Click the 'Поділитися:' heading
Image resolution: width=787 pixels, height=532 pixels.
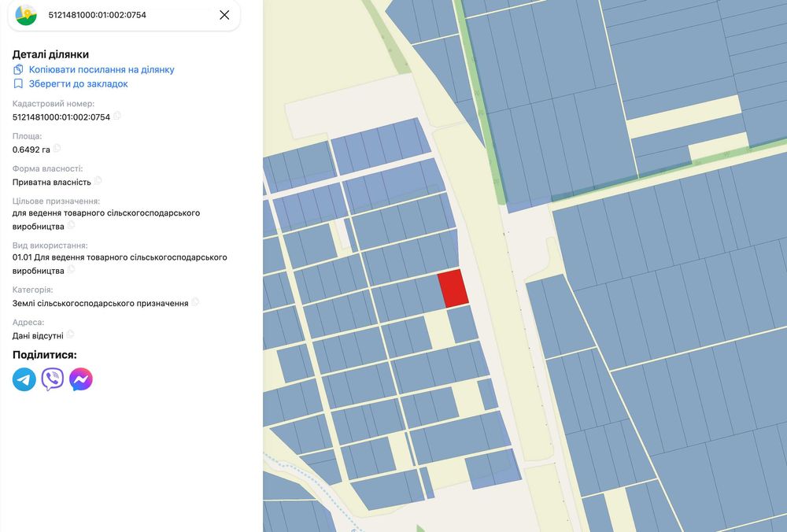pyautogui.click(x=45, y=355)
